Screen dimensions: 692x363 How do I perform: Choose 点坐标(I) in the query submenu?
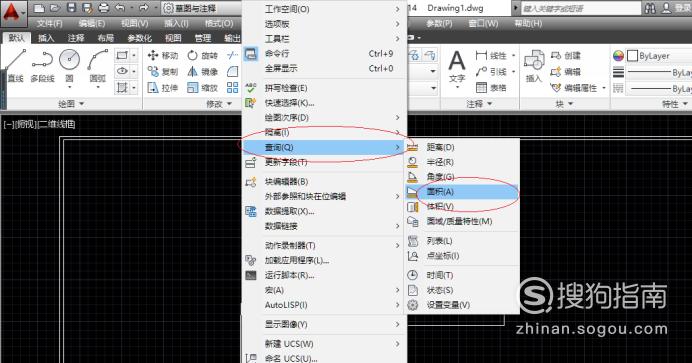462,256
